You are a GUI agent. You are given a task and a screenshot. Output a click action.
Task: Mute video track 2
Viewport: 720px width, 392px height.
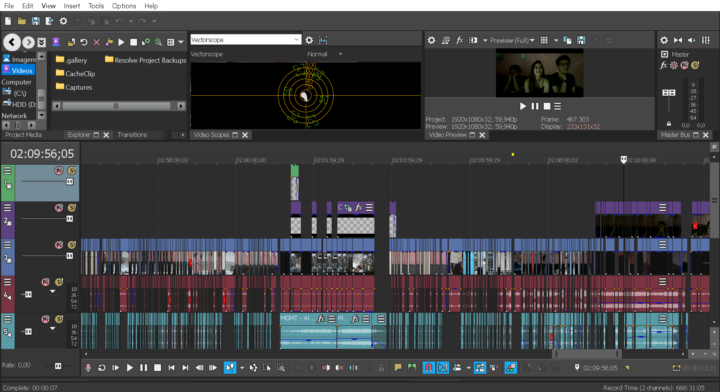pyautogui.click(x=59, y=208)
